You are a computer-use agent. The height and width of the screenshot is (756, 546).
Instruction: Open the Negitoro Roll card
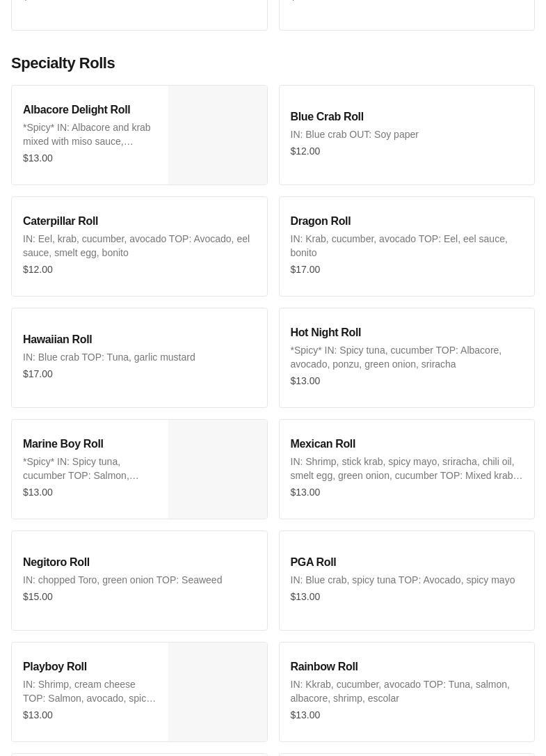click(x=139, y=581)
